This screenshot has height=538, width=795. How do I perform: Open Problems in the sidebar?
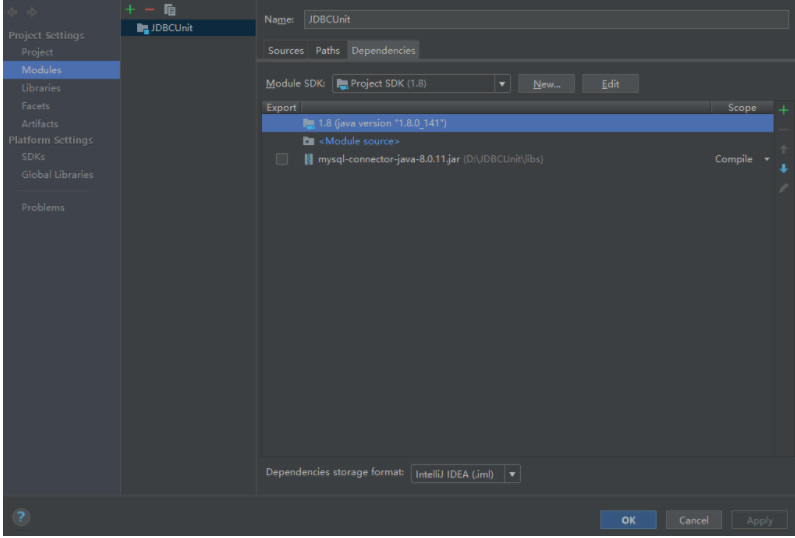click(43, 207)
